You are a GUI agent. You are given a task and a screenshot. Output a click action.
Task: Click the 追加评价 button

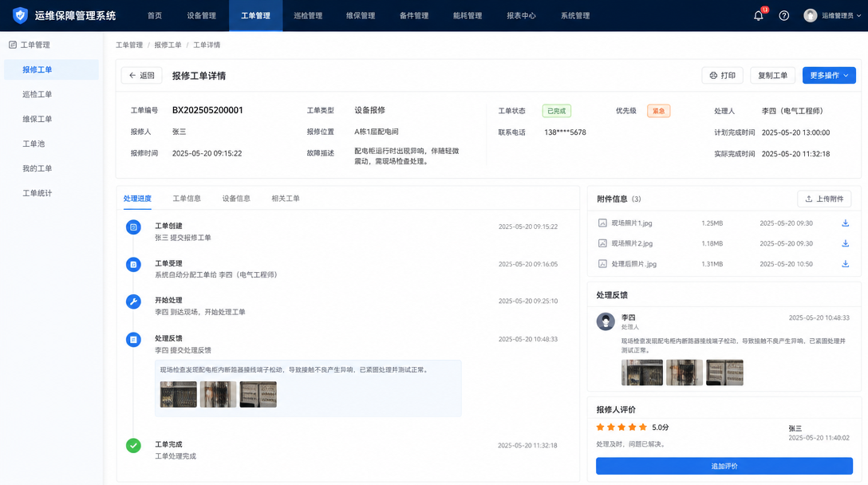click(x=724, y=466)
